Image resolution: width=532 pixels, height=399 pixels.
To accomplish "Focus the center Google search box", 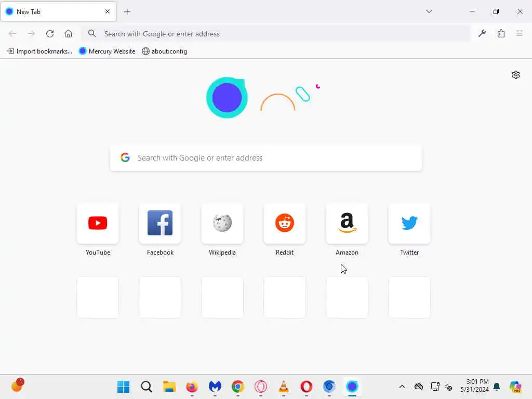I will 266,158.
